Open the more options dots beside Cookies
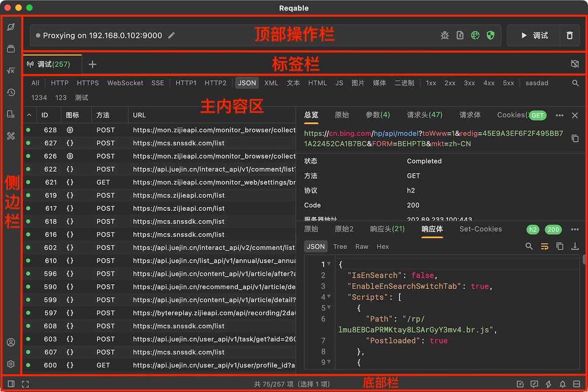The image size is (588, 392). coord(560,115)
